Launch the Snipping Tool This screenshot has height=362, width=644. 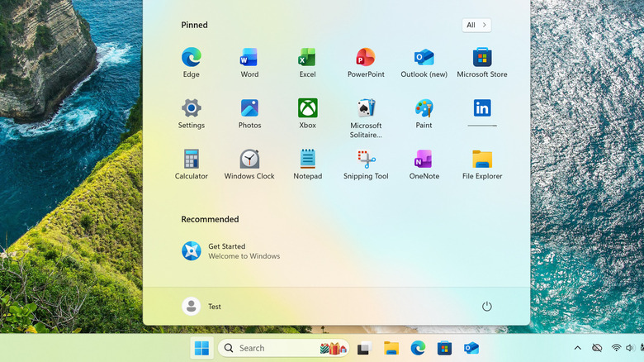366,164
